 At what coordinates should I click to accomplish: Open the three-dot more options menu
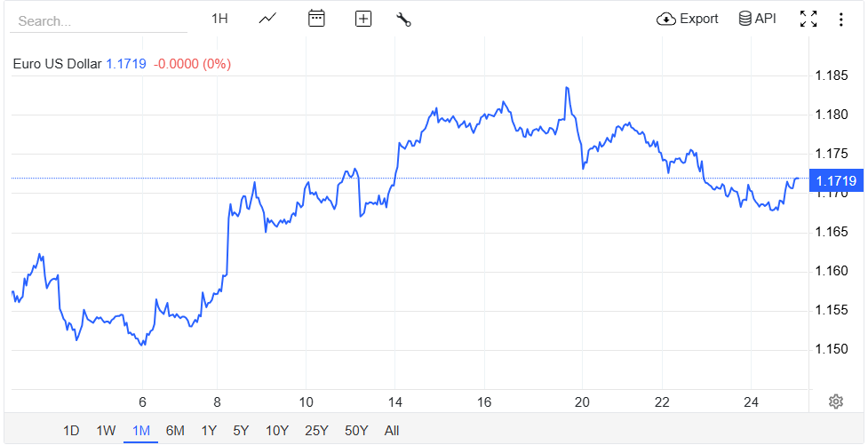(840, 19)
